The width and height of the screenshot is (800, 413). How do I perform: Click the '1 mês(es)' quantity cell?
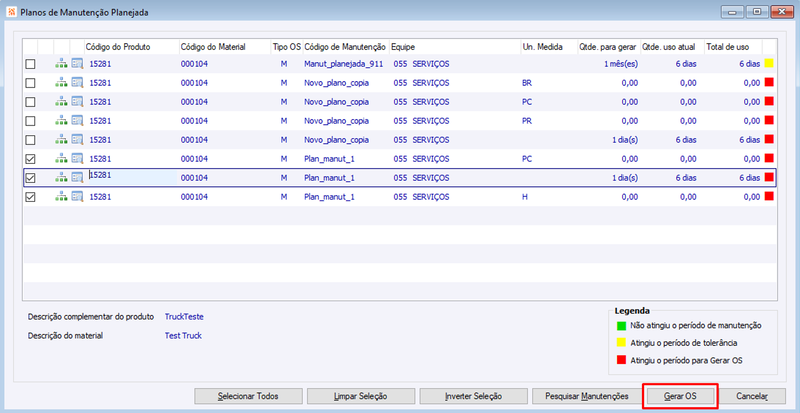point(621,64)
